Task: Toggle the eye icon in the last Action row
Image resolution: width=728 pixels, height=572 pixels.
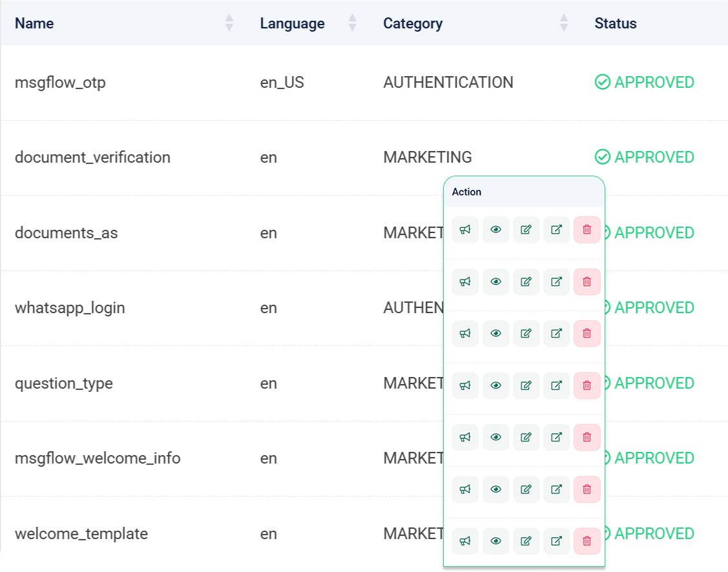Action: click(x=495, y=541)
